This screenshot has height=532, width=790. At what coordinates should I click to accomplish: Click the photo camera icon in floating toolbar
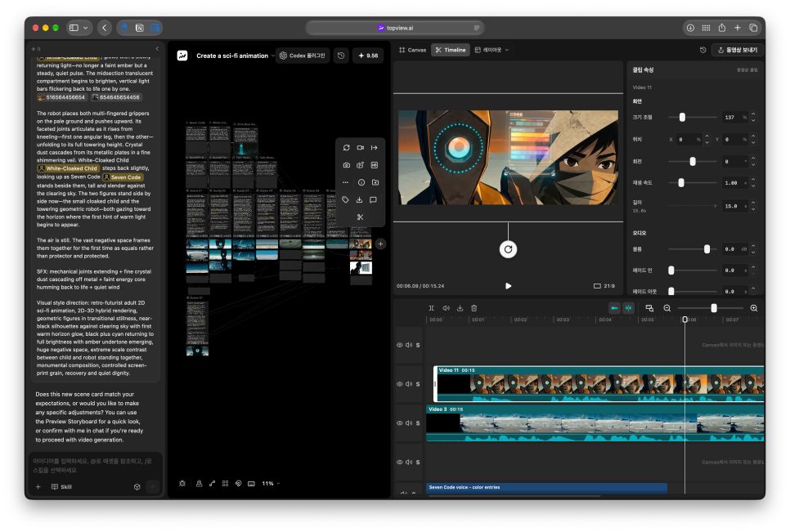[346, 165]
